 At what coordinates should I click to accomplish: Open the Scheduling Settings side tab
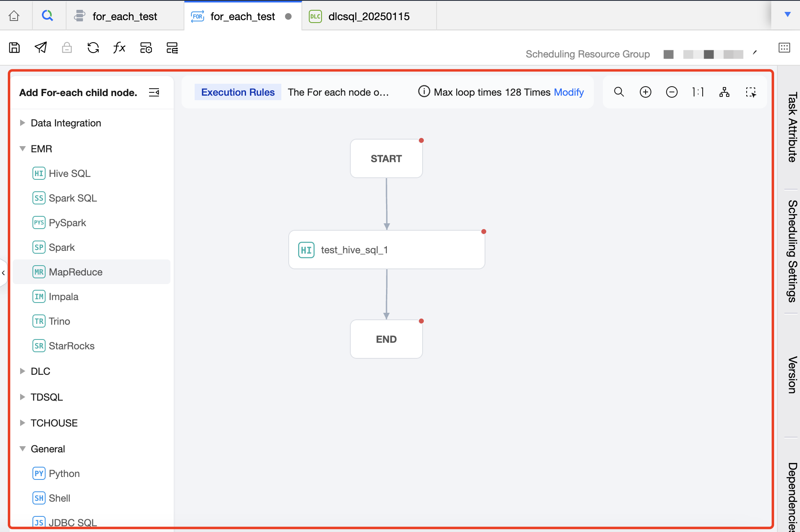792,251
